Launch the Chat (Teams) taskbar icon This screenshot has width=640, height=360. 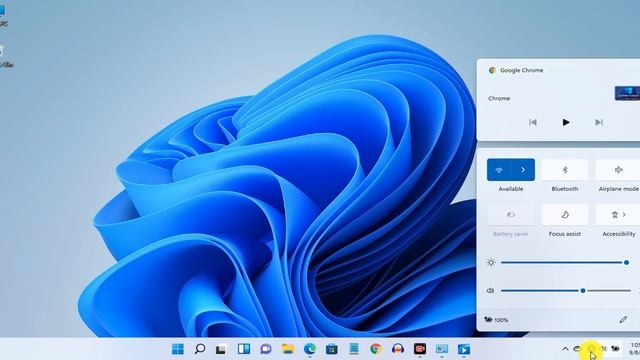[x=266, y=349]
